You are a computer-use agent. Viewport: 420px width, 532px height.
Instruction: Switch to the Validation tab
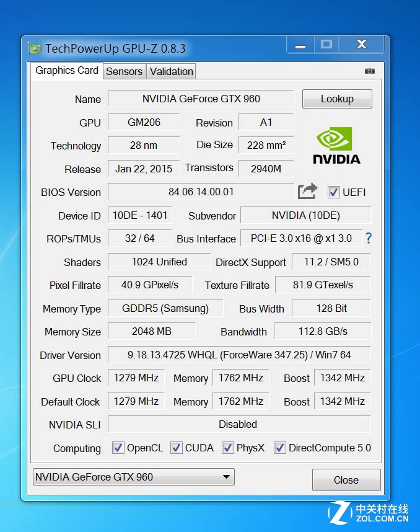172,71
